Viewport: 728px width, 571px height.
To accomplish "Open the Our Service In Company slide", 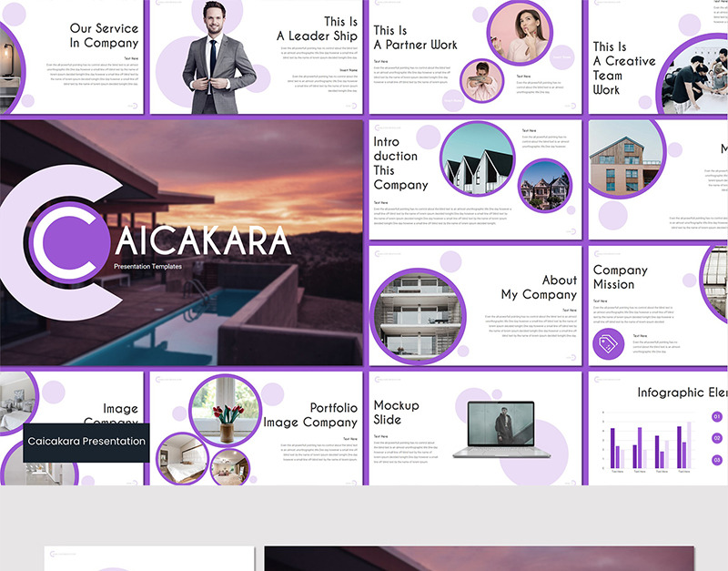I will [x=72, y=56].
